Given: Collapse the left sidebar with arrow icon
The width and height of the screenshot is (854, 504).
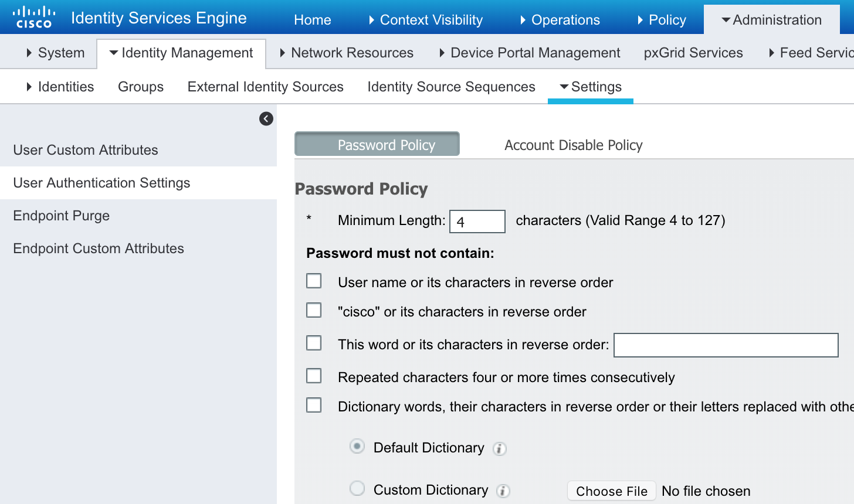Looking at the screenshot, I should pyautogui.click(x=266, y=119).
